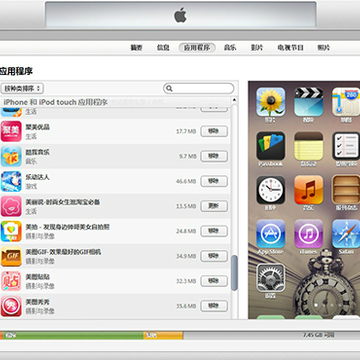Screen dimensions: 360x360
Task: Click the remove button for 乐动达人
Action: pyautogui.click(x=214, y=181)
